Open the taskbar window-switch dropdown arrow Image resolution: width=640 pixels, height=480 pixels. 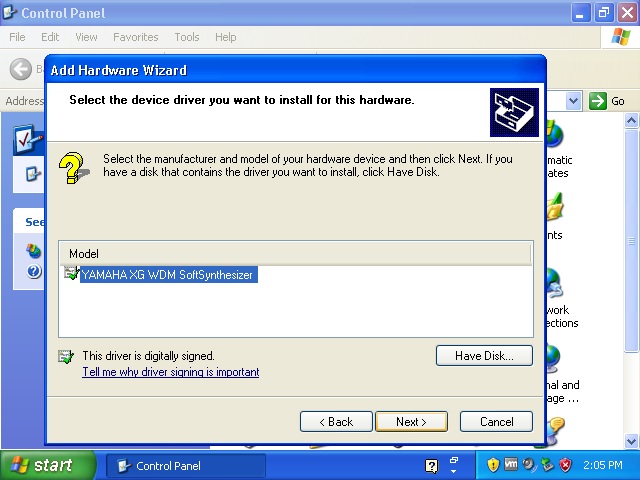tap(453, 466)
